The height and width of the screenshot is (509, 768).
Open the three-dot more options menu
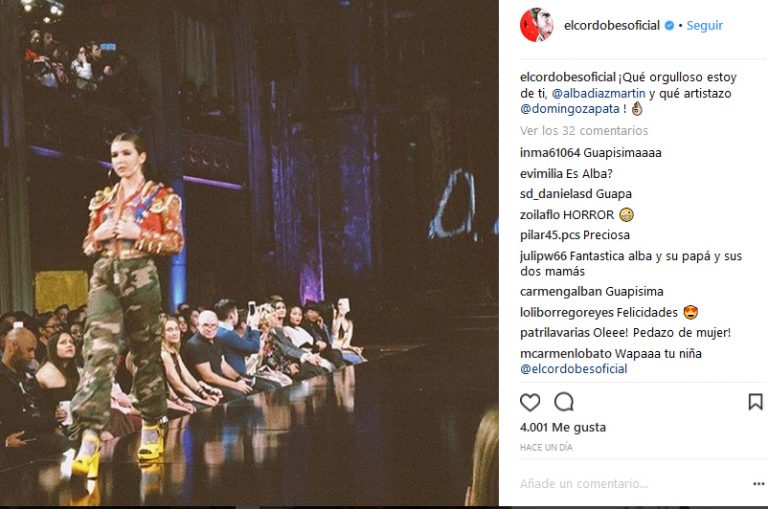coord(758,484)
